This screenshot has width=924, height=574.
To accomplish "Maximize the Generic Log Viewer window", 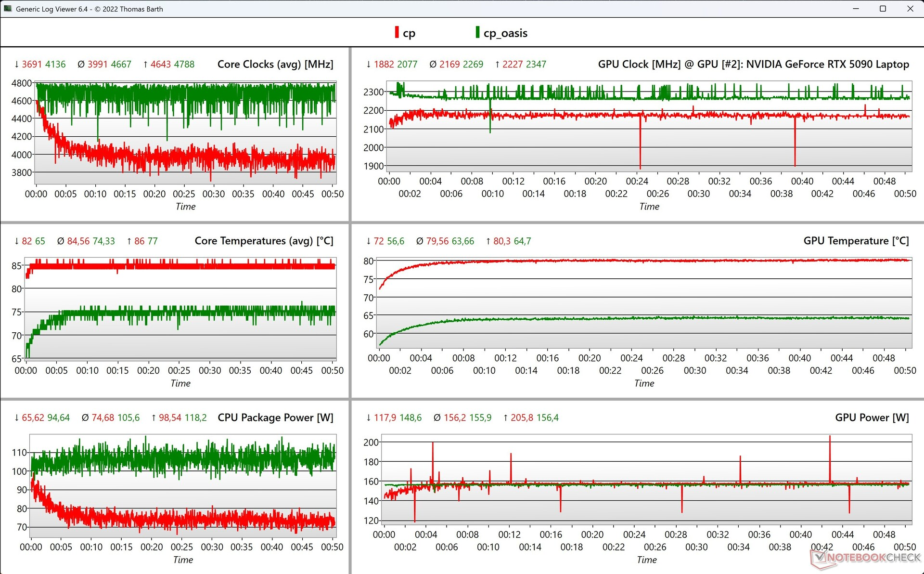I will tap(883, 9).
